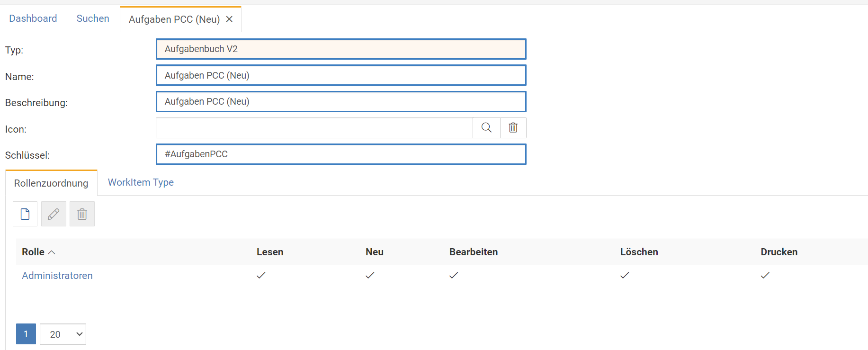868x350 pixels.
Task: Toggle Neu checkmark for Administratoren
Action: [x=370, y=275]
